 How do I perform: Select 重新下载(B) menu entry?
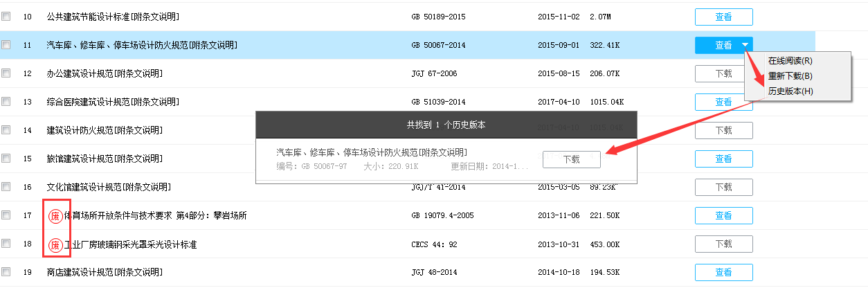[790, 76]
